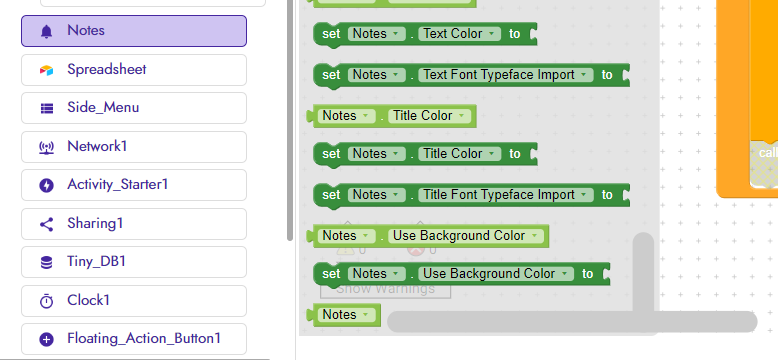
Task: Click the list icon for Side_Menu
Action: point(46,109)
